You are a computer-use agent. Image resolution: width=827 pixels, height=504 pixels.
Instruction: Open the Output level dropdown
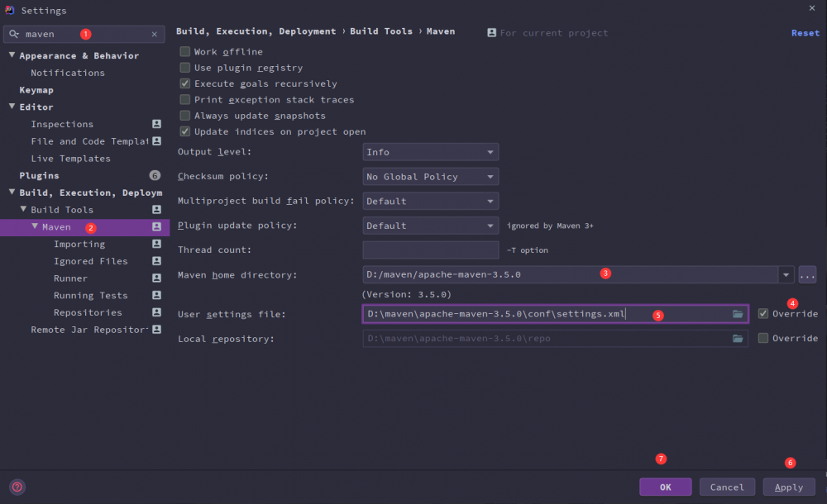coord(430,152)
